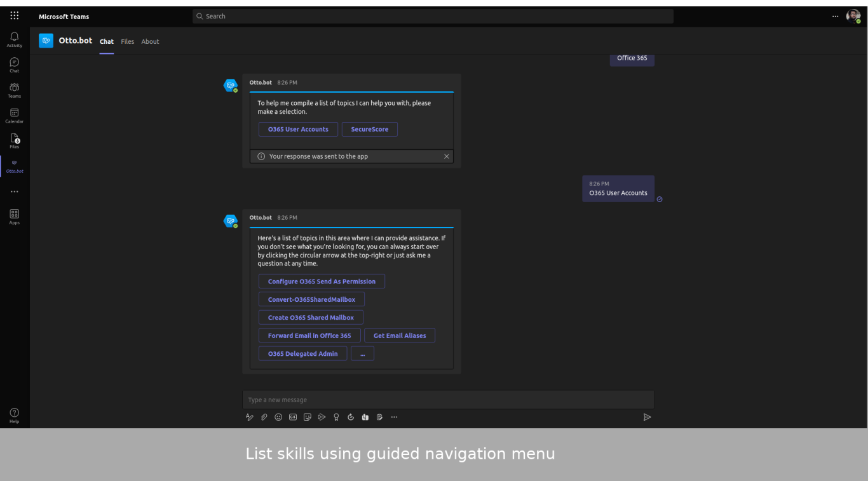The image size is (868, 488).
Task: Choose Create O365 Shared Mailbox
Action: [x=311, y=318]
